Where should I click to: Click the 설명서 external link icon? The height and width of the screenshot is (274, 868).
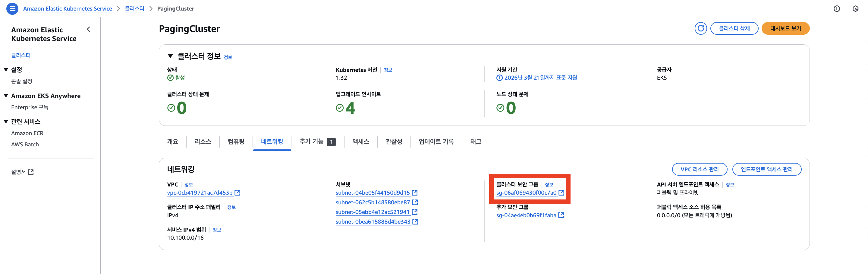pos(31,172)
